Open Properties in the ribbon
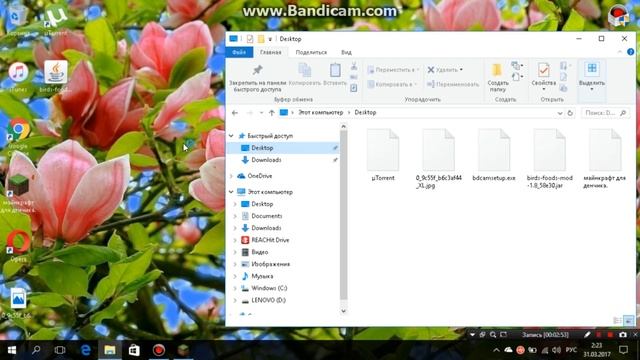 (x=544, y=77)
